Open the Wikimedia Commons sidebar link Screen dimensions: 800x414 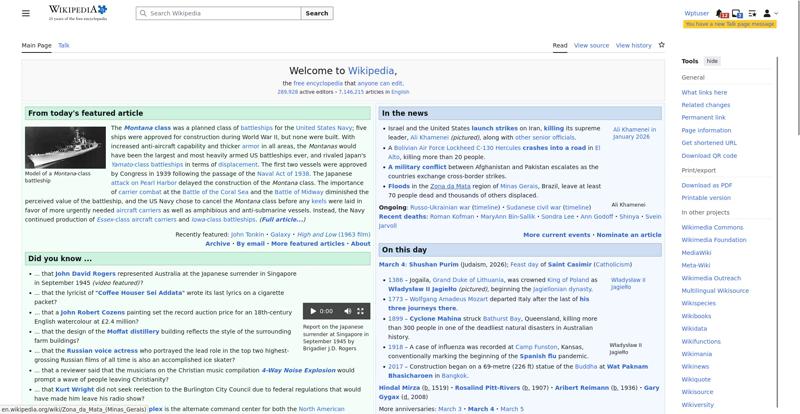[712, 227]
